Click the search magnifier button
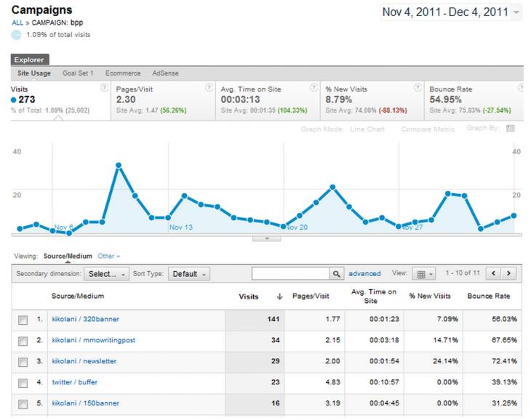This screenshot has height=420, width=531. point(336,273)
